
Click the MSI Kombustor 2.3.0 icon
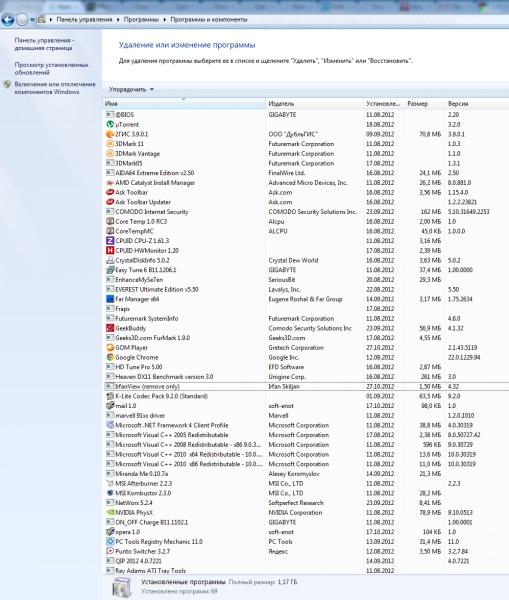pyautogui.click(x=110, y=493)
